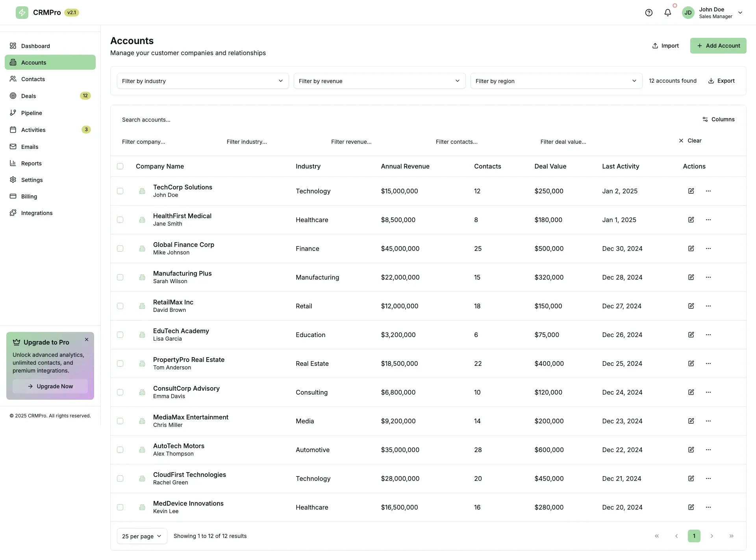756x560 pixels.
Task: Check the select-all checkbox in the table header
Action: click(120, 166)
